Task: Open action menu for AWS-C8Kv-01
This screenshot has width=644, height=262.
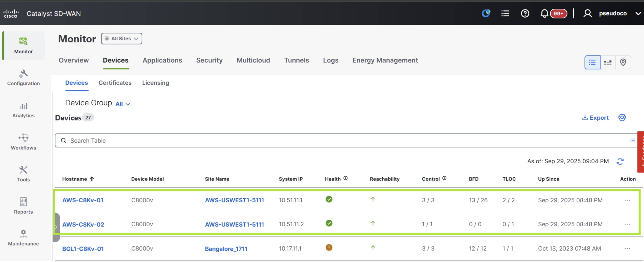Action: click(x=627, y=201)
